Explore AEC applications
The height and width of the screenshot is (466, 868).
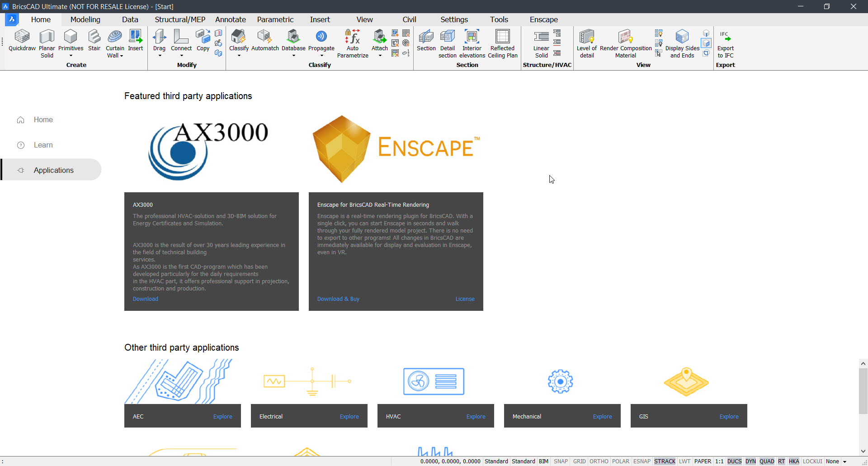[223, 417]
